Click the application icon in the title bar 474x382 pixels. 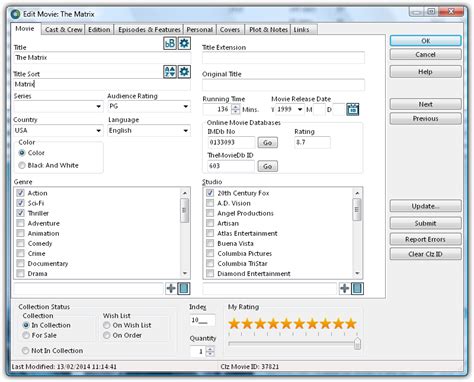pos(15,14)
